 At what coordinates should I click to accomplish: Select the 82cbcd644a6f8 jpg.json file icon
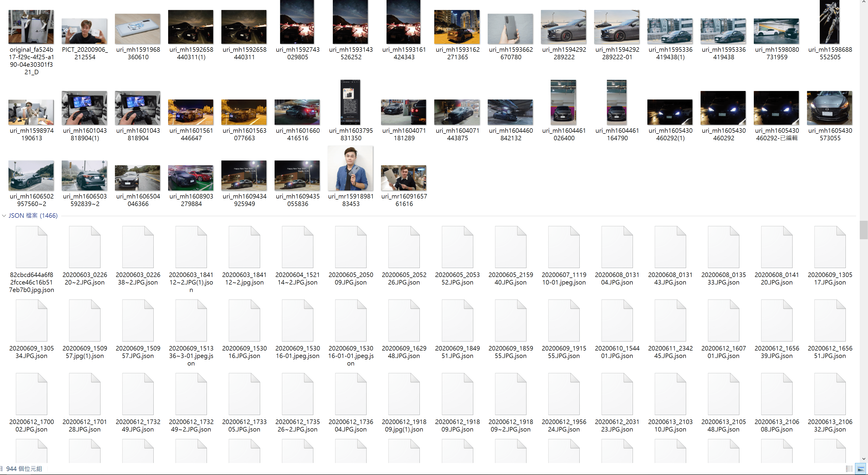31,247
